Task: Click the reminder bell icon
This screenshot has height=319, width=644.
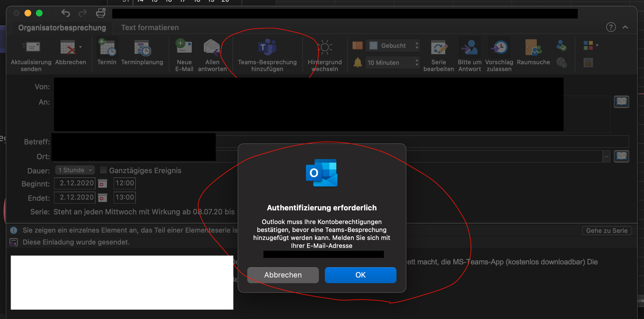Action: [358, 62]
